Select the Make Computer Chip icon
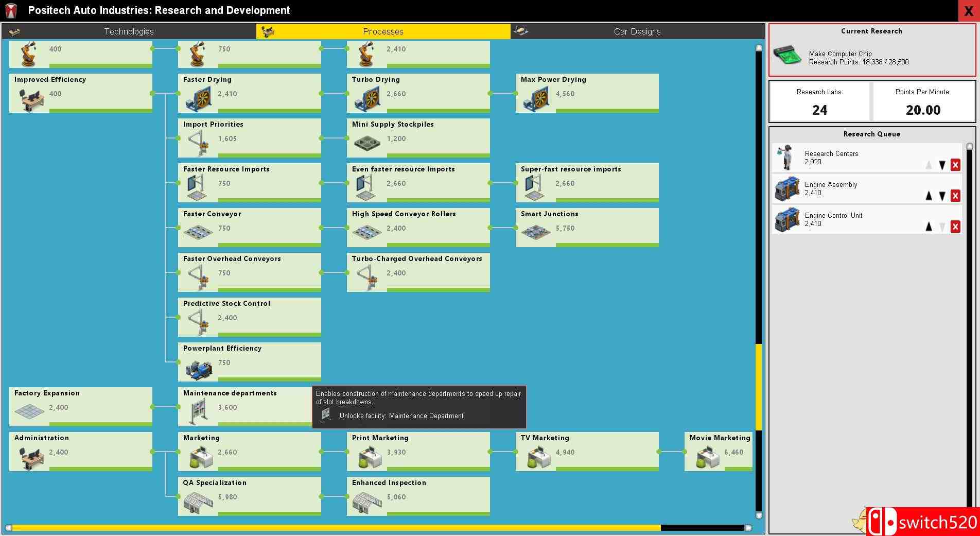 pyautogui.click(x=787, y=55)
